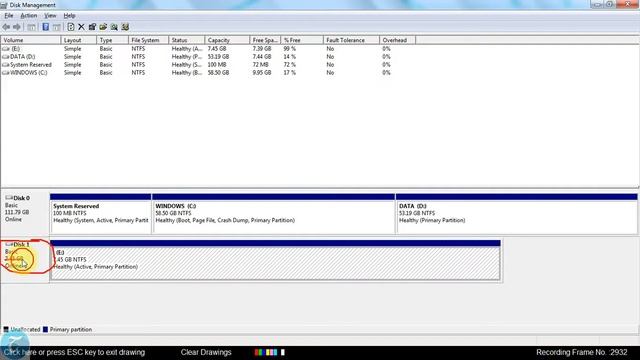This screenshot has height=360, width=640.
Task: Click the drive icon beside System Reserved
Action: coord(6,64)
